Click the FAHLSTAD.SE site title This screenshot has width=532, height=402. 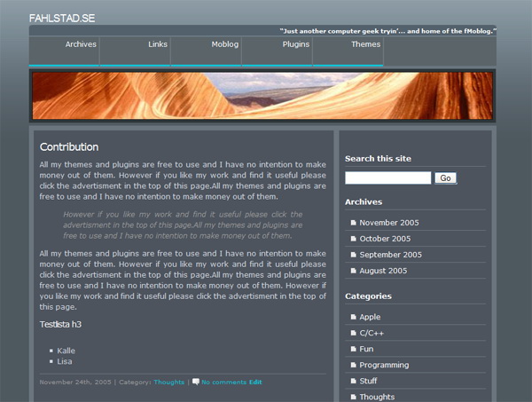click(62, 18)
